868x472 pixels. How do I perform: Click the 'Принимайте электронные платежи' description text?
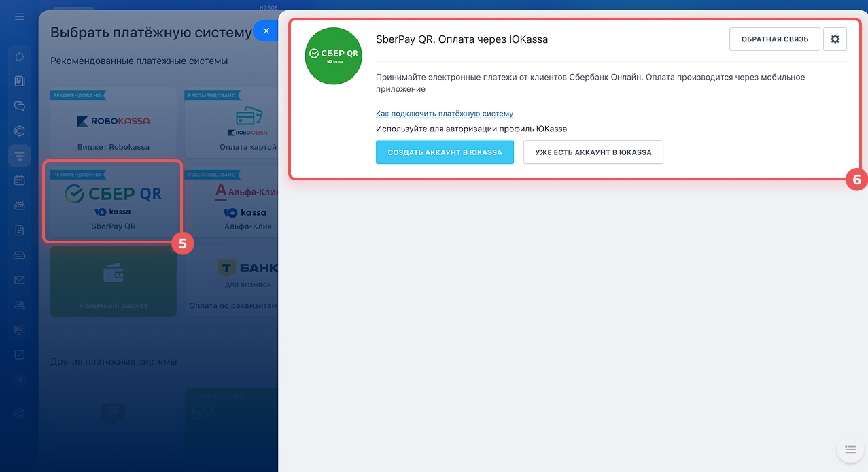coord(590,83)
